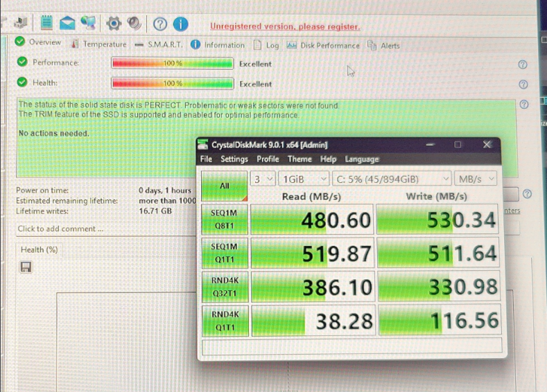Minimize the CrystalDiskMark window
Viewport: 547px width, 392px height.
[x=430, y=144]
